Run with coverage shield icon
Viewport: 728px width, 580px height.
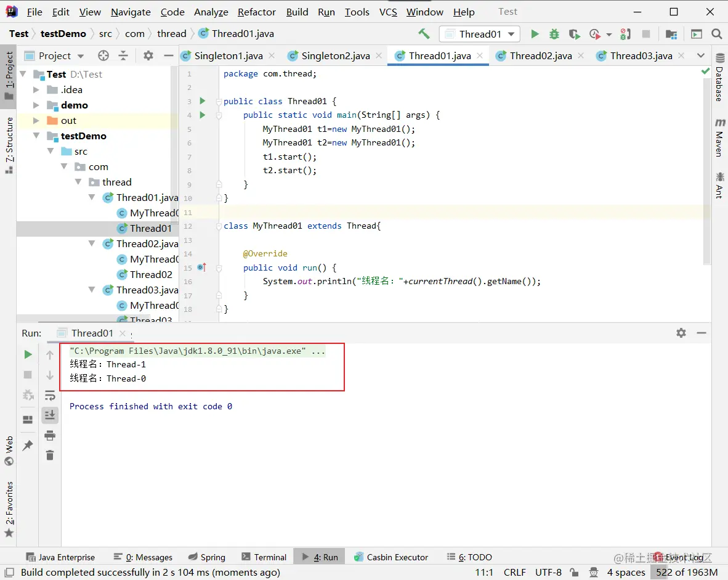574,34
